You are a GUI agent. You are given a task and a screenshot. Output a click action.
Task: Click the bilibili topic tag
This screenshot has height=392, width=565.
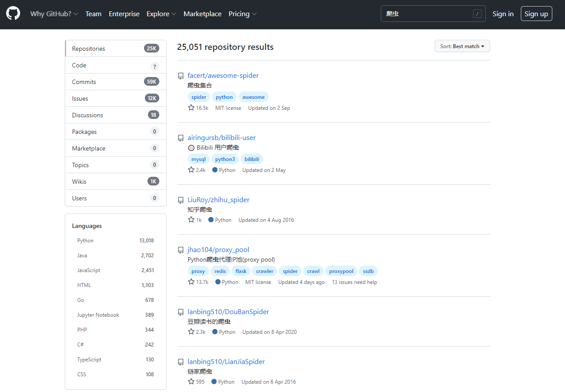pyautogui.click(x=252, y=159)
